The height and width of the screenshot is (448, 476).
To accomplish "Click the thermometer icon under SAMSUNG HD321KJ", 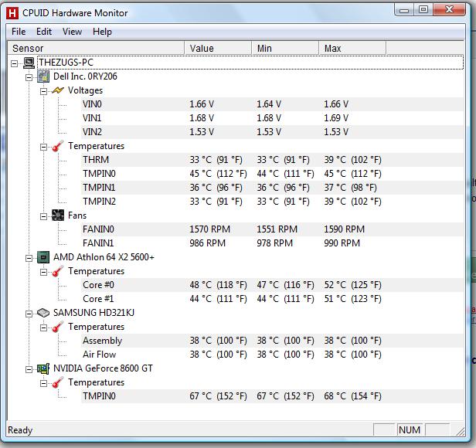I will click(58, 327).
